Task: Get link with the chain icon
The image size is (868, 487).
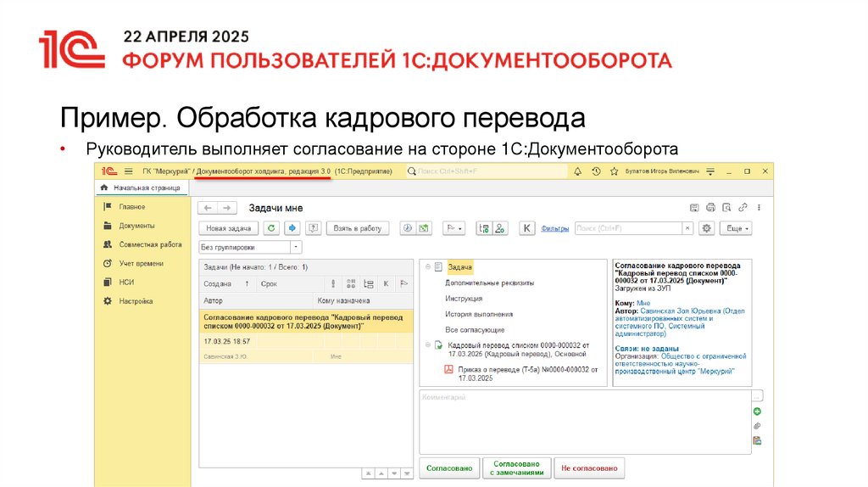Action: click(x=743, y=208)
